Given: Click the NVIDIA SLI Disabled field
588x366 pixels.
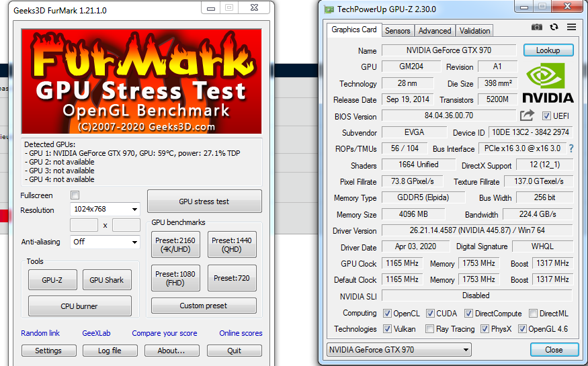Looking at the screenshot, I should (x=477, y=295).
